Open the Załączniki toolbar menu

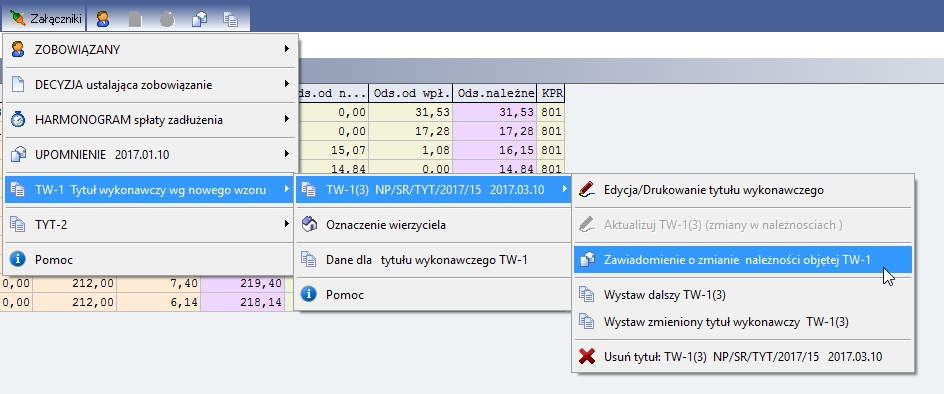tap(45, 19)
